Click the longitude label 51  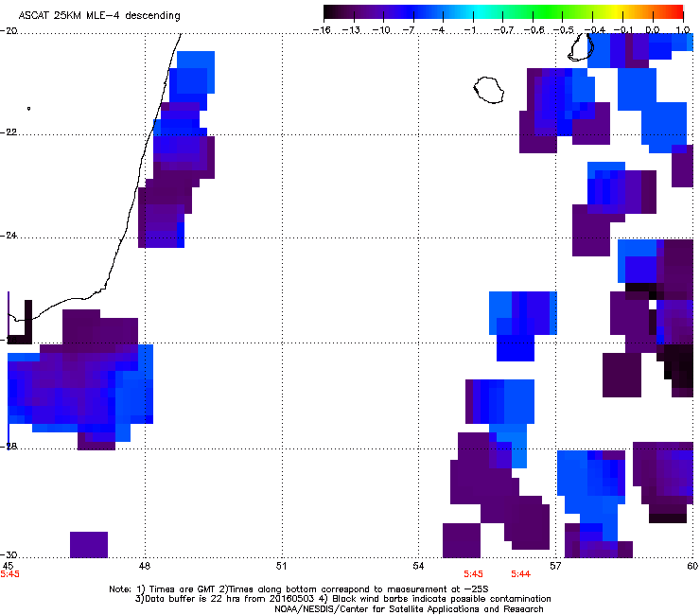(x=281, y=566)
